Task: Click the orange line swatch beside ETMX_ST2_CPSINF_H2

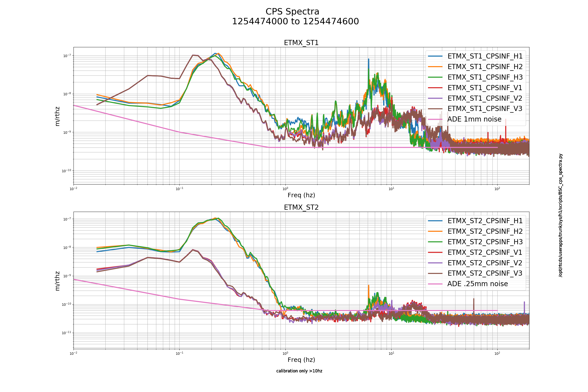Action: click(435, 231)
